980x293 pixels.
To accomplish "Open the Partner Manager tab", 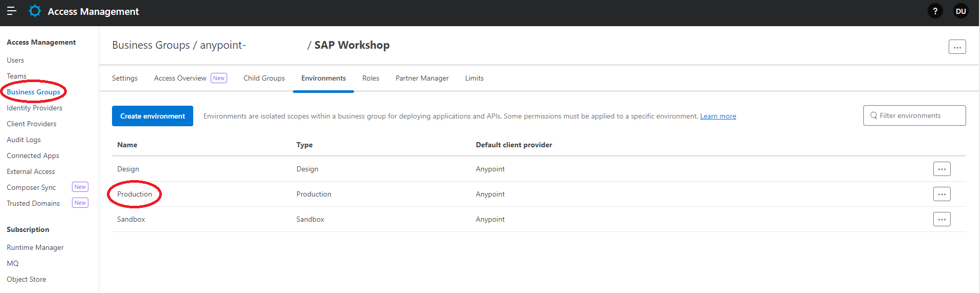I will [422, 78].
